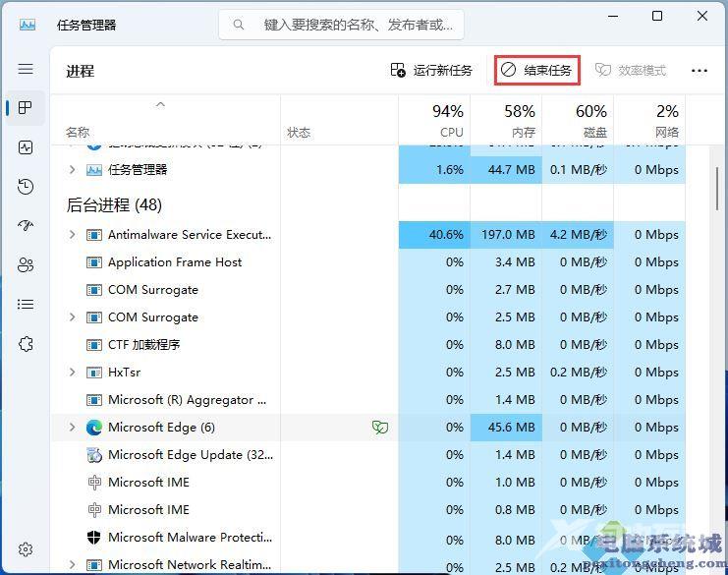728x575 pixels.
Task: Expand Microsoft Network Realtime group
Action: pyautogui.click(x=72, y=565)
